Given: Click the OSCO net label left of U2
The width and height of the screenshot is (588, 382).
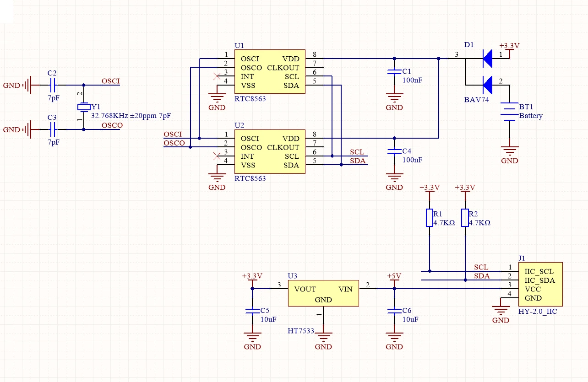Looking at the screenshot, I should tap(174, 143).
